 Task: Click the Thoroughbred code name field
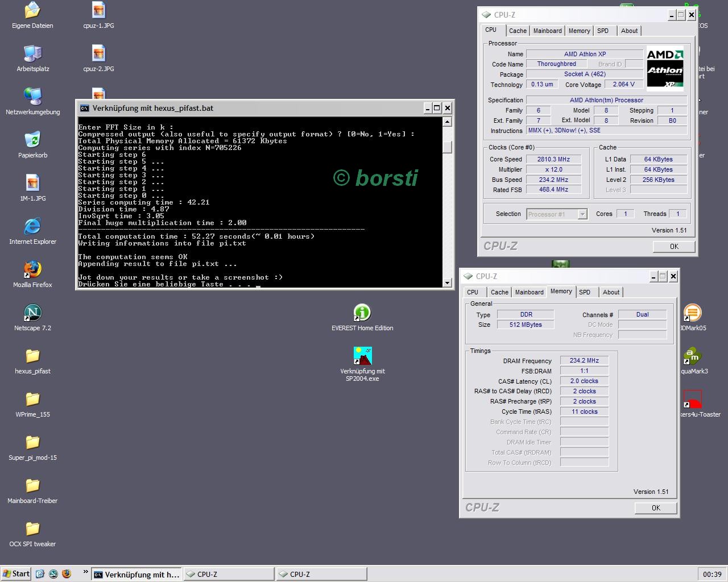pos(556,64)
